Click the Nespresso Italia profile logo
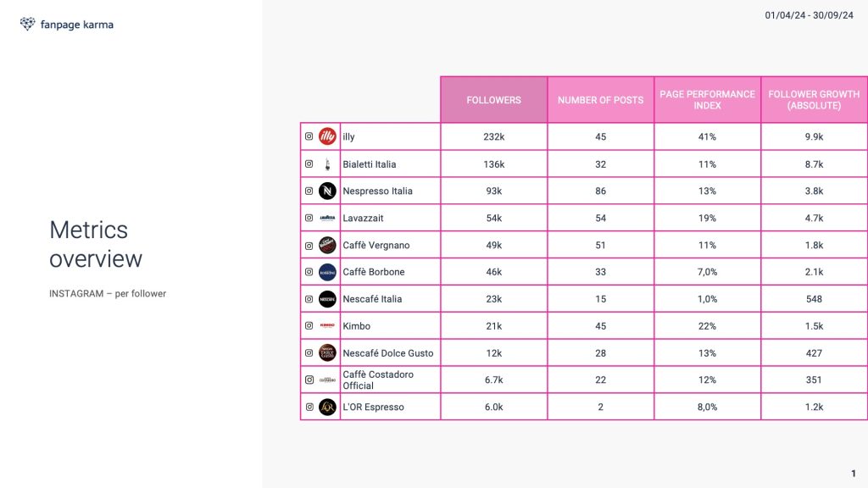The width and height of the screenshot is (868, 488). pyautogui.click(x=327, y=191)
